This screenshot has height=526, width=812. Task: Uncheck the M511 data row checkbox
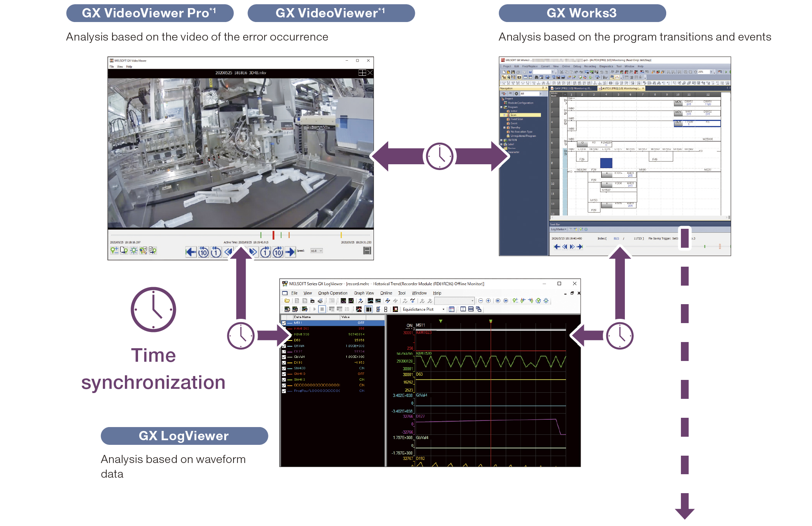pos(284,323)
